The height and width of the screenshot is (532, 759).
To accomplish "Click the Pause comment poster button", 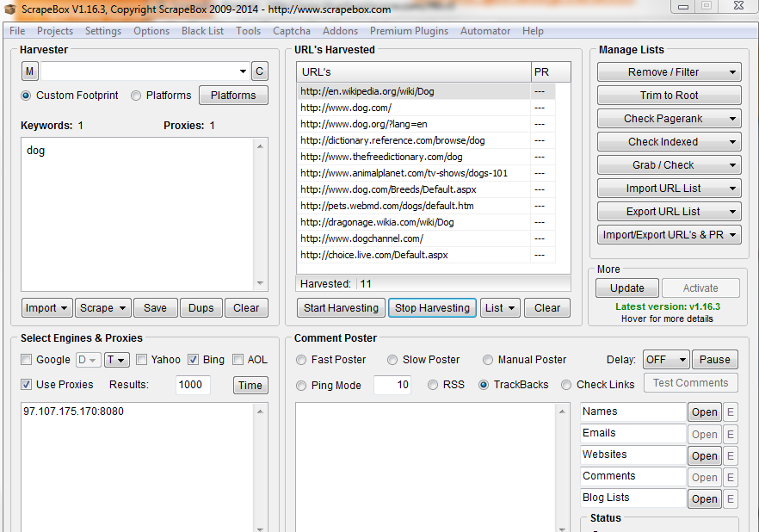I will [x=714, y=360].
